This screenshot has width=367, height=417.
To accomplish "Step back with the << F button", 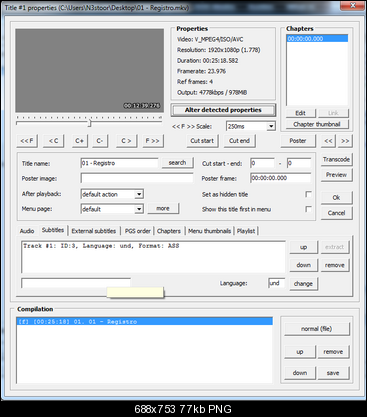I will click(27, 141).
